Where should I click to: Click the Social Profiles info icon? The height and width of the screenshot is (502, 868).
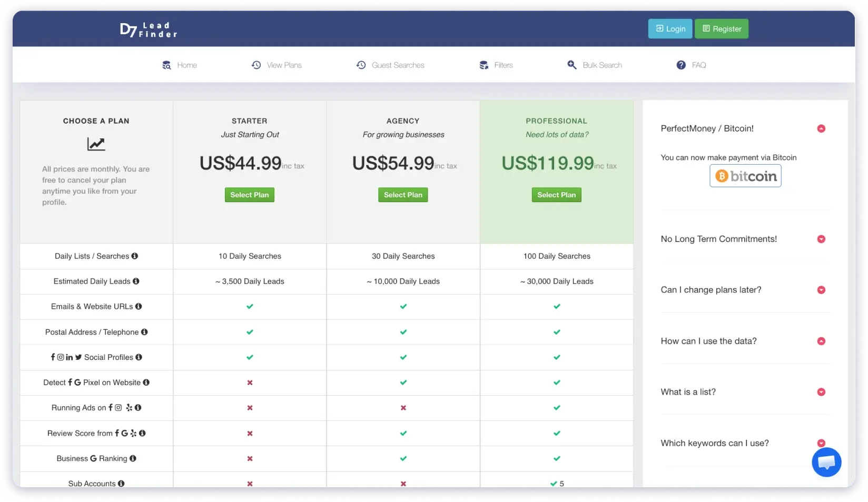[139, 357]
